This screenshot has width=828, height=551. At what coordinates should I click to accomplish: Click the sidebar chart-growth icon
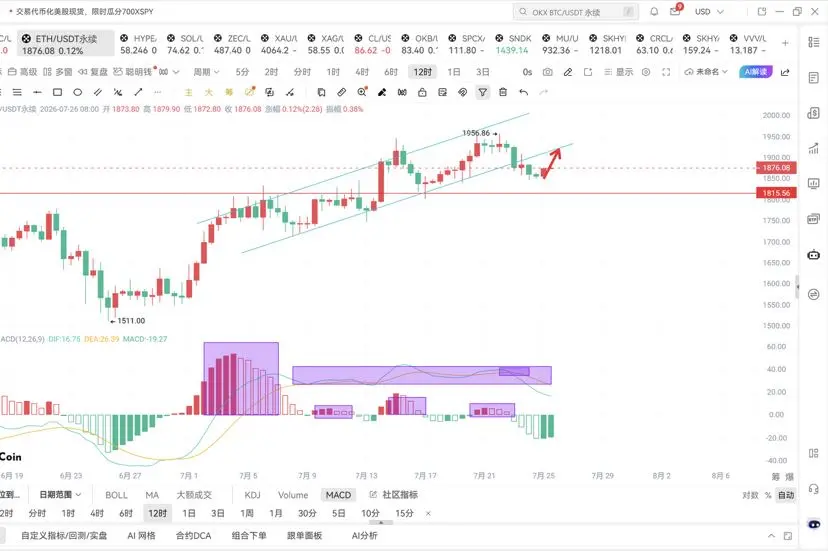[814, 149]
